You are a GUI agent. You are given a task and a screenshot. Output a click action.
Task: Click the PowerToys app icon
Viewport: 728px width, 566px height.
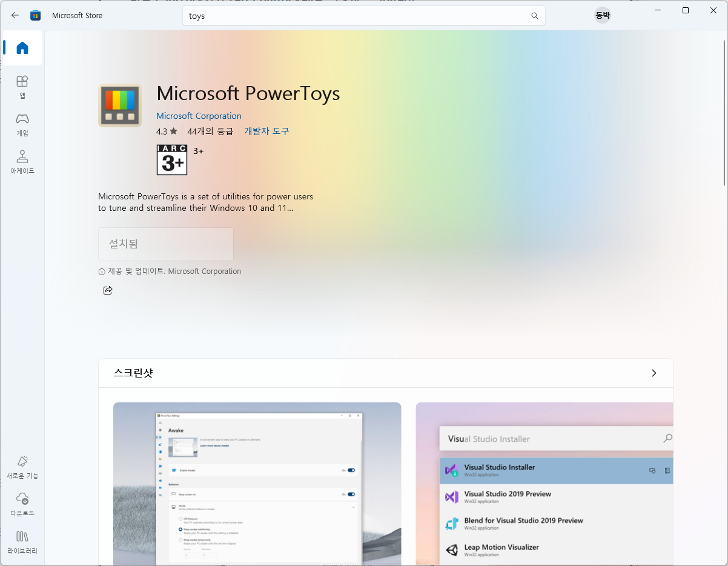[120, 105]
